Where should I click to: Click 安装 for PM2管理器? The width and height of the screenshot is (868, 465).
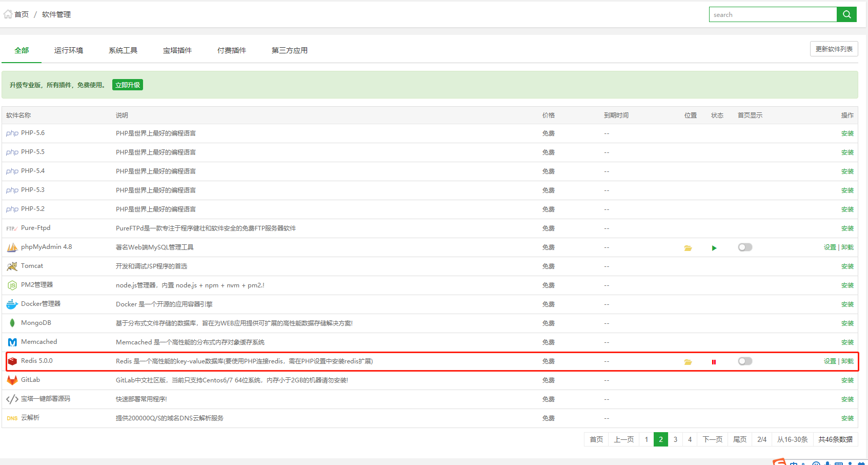point(847,285)
